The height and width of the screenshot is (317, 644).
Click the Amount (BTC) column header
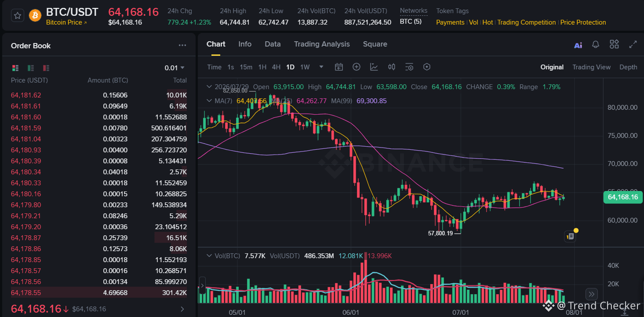tap(108, 80)
